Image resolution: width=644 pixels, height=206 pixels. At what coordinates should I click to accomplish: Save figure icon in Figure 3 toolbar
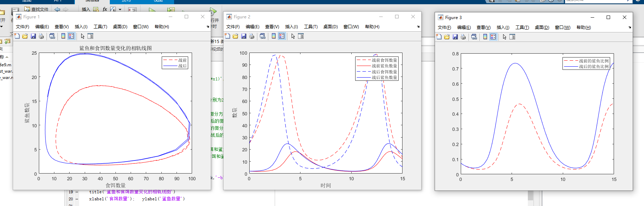pos(455,37)
